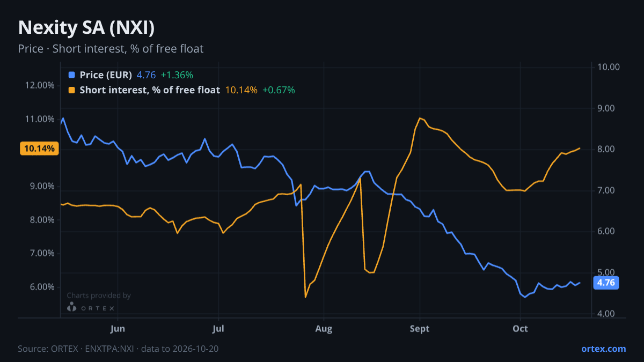Click the 9.00% left axis label
Screen dimensions: 644x362
point(42,186)
